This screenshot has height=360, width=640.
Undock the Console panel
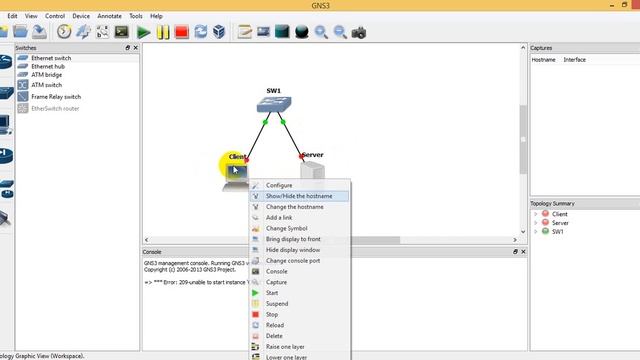(515, 252)
